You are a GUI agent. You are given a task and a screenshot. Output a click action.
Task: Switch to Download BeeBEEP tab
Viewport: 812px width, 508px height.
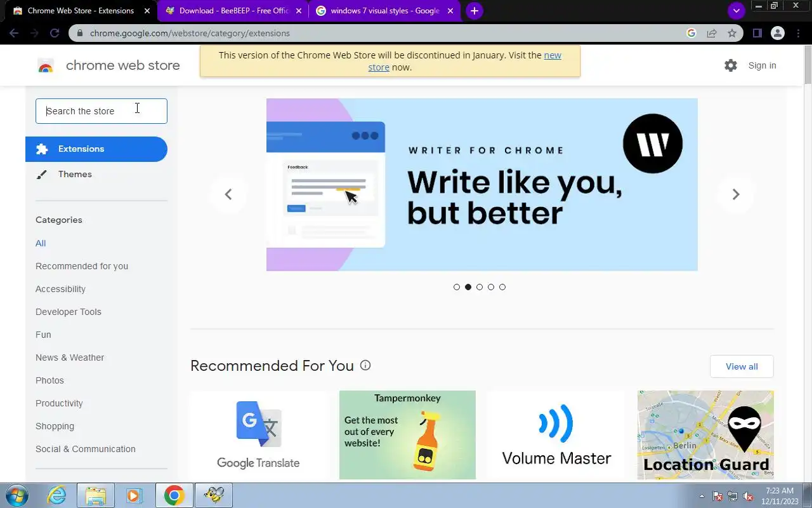coord(233,11)
